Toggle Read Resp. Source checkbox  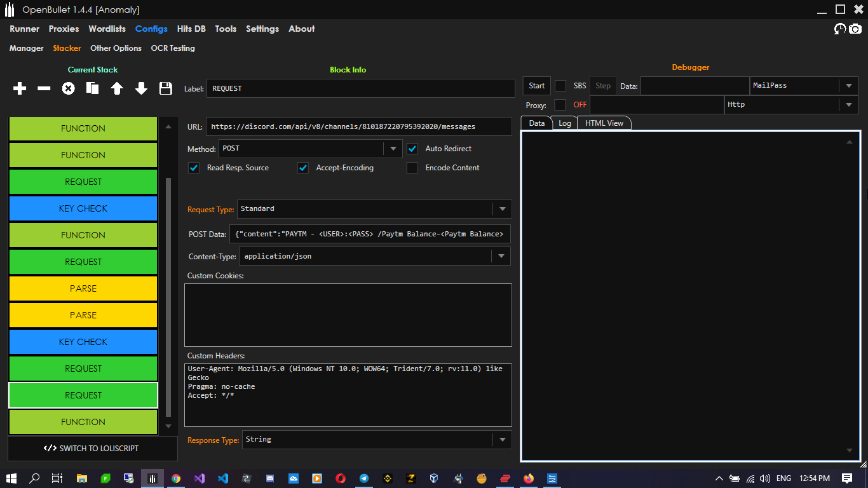tap(194, 168)
